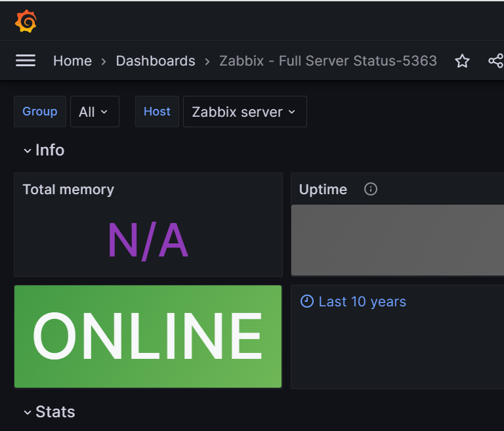
Task: Collapse the Info row
Action: tap(44, 150)
